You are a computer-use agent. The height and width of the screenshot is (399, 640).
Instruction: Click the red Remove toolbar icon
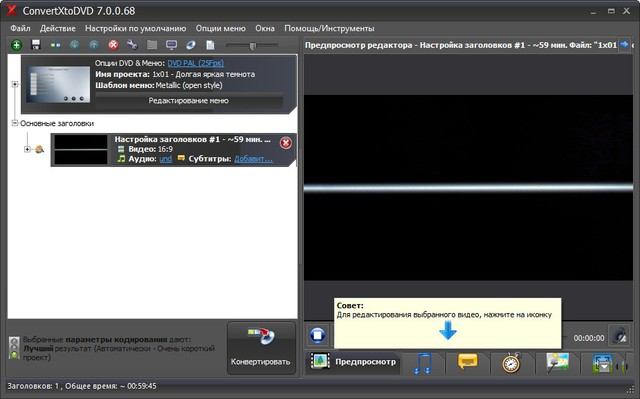113,45
